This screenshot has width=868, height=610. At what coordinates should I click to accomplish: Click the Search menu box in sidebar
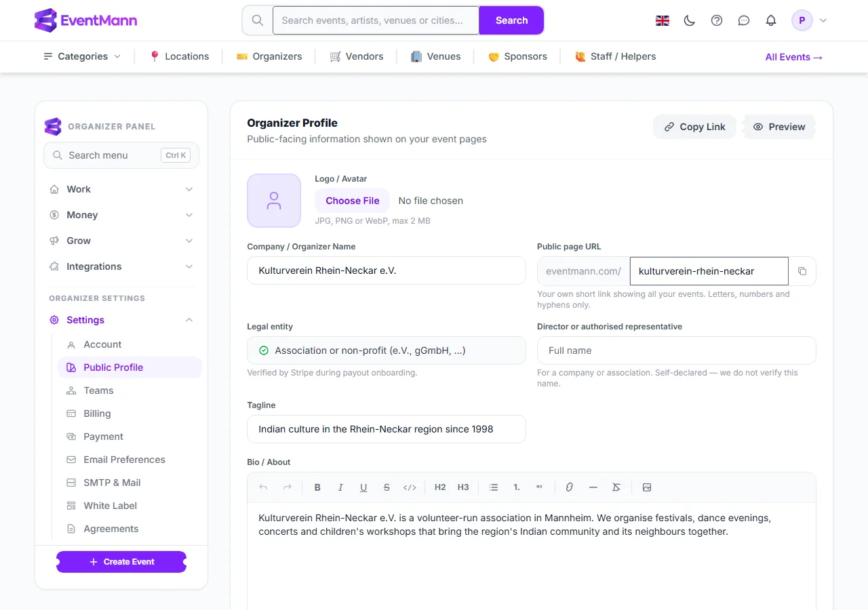click(x=121, y=155)
